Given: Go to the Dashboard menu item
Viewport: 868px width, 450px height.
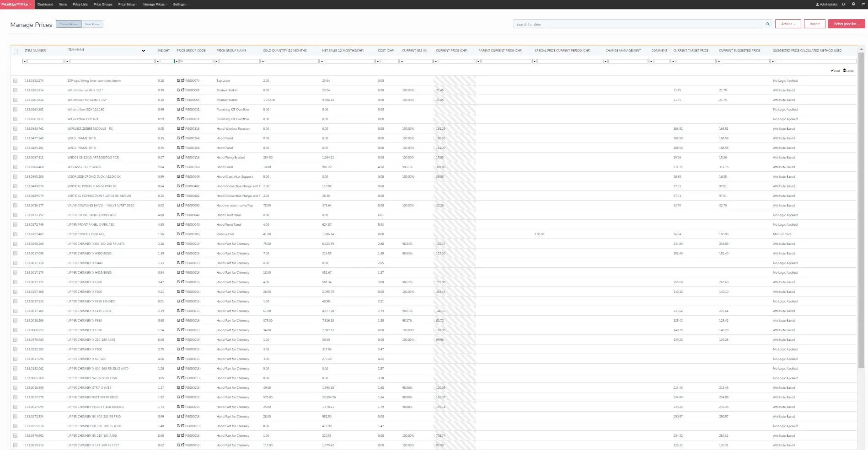Looking at the screenshot, I should (45, 4).
